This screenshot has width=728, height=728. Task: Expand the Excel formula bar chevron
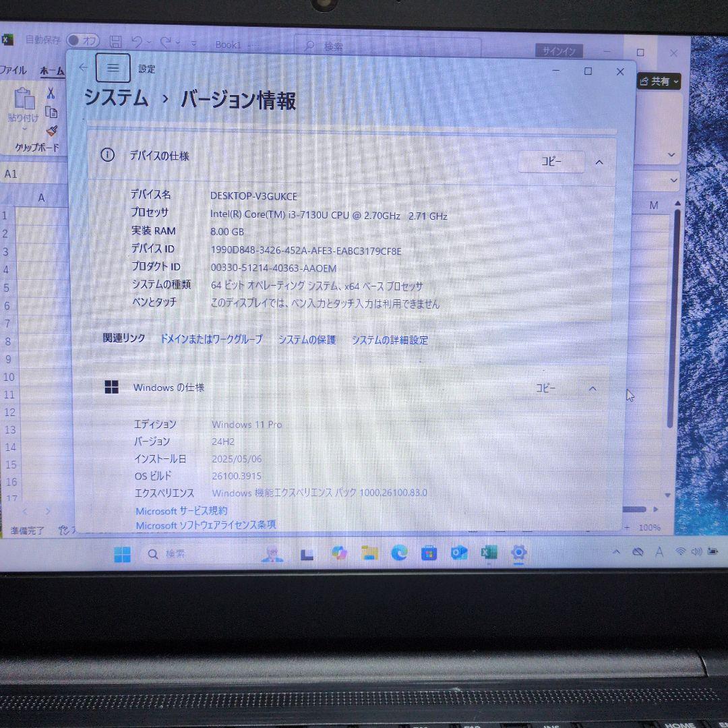pyautogui.click(x=673, y=180)
